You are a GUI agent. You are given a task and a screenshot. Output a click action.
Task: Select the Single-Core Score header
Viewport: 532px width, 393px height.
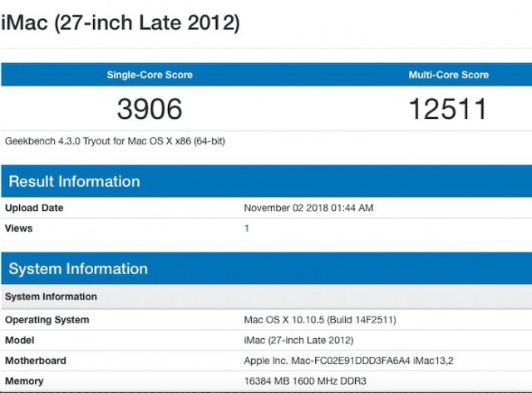(150, 75)
